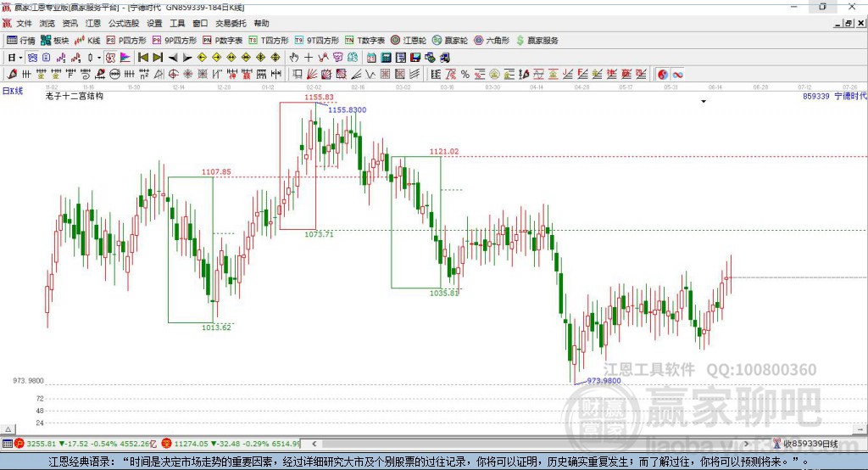Open the 江恩 menu
Image resolution: width=868 pixels, height=470 pixels.
tap(93, 23)
